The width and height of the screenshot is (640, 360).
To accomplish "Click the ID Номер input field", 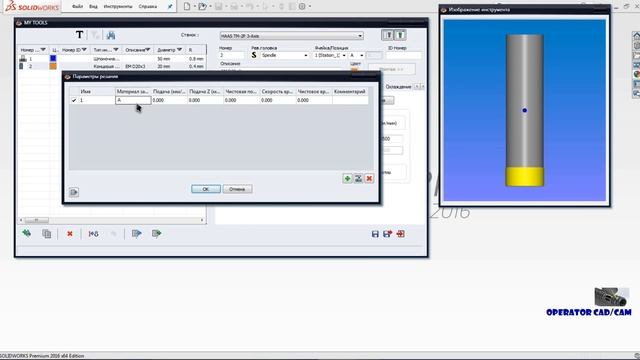I will click(404, 55).
